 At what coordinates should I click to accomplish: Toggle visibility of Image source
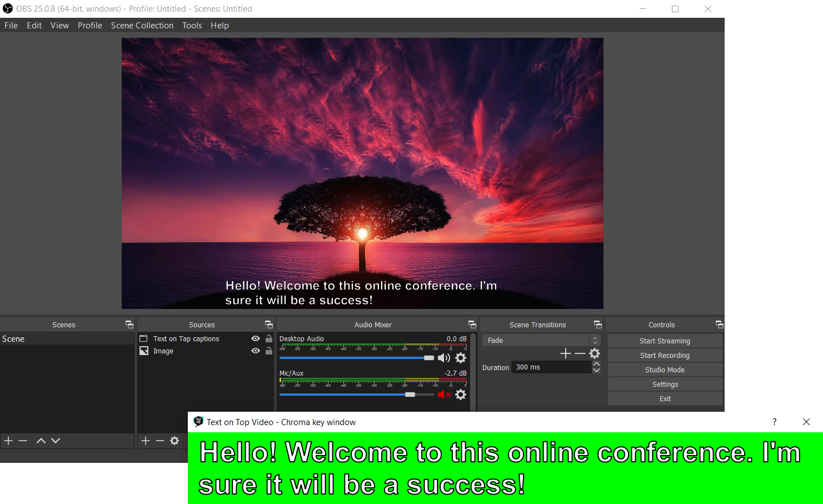point(256,351)
